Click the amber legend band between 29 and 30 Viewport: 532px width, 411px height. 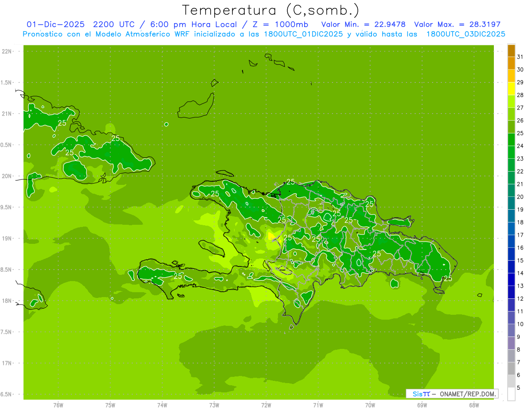point(511,76)
